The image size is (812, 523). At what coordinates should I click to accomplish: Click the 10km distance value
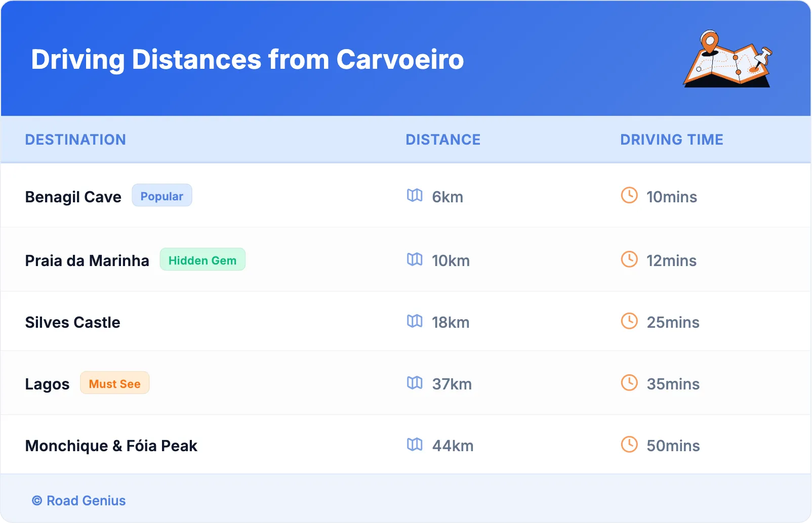(x=451, y=261)
